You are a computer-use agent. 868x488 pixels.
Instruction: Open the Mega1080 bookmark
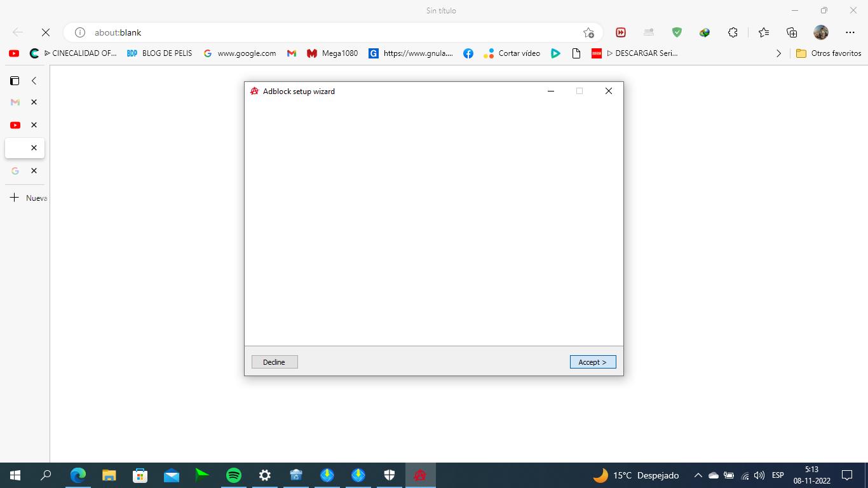pos(332,53)
